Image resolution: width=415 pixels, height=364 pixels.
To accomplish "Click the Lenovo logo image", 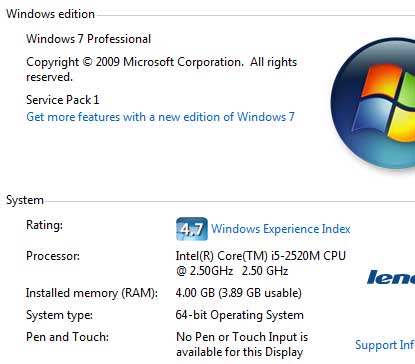I will [x=391, y=277].
